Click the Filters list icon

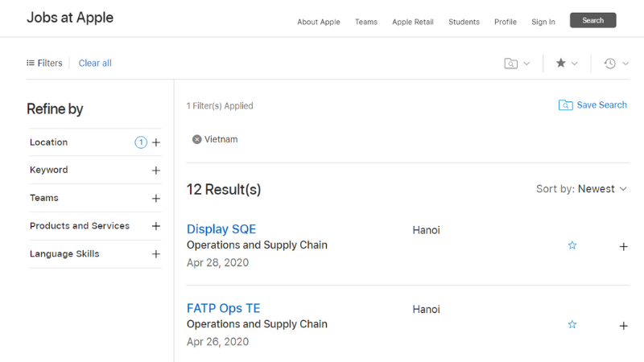point(31,63)
